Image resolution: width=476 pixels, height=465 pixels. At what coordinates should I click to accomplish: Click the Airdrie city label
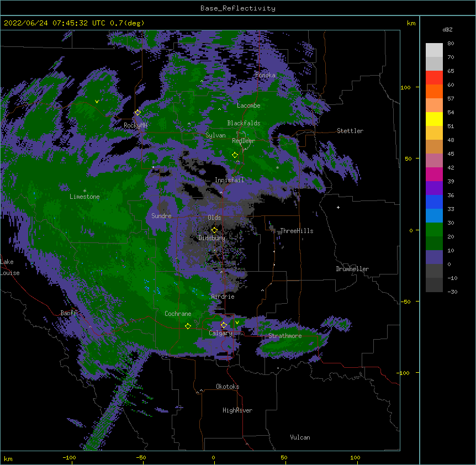tap(223, 297)
